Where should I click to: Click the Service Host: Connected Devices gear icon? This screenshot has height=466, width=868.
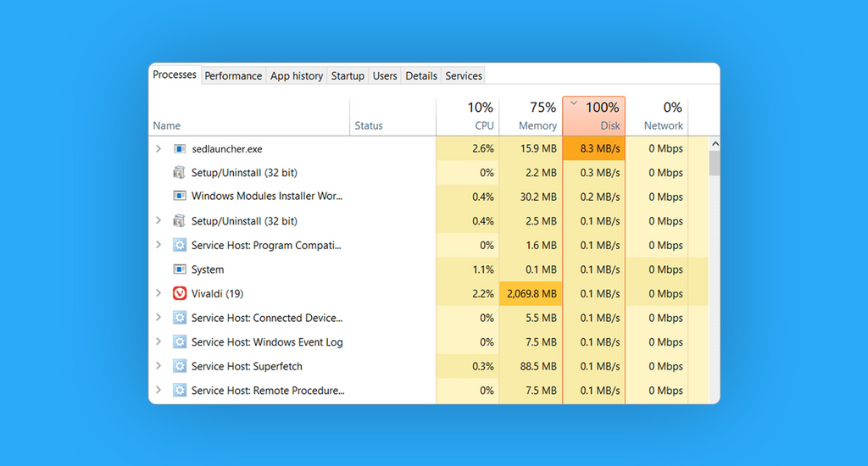coord(179,319)
